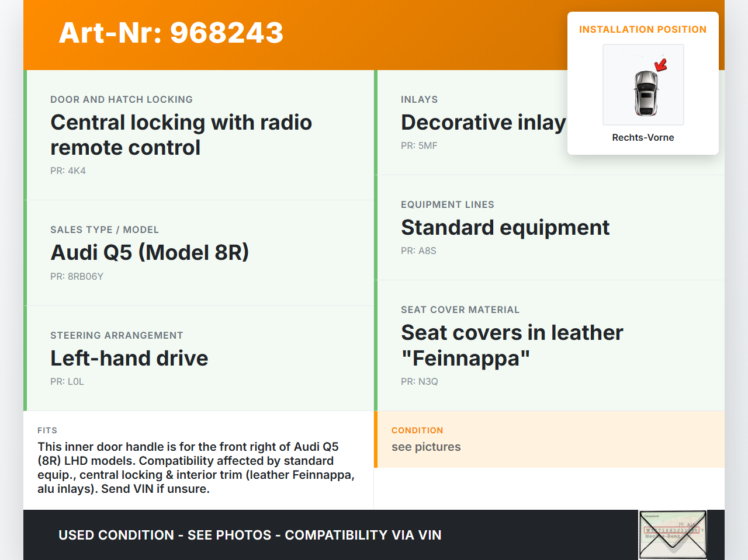Click the PR: 4K4 code
Screen dimensions: 748x560
pos(68,171)
